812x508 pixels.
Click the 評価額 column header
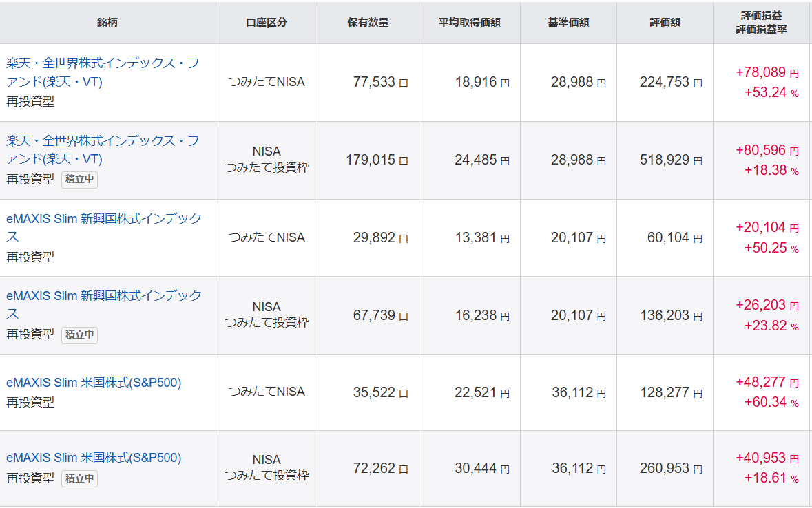coord(665,23)
